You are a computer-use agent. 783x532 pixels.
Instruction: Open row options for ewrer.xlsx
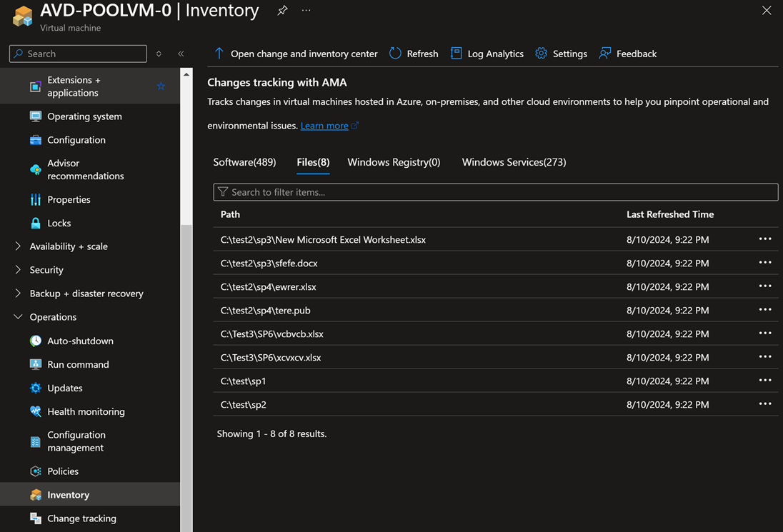[x=765, y=286]
